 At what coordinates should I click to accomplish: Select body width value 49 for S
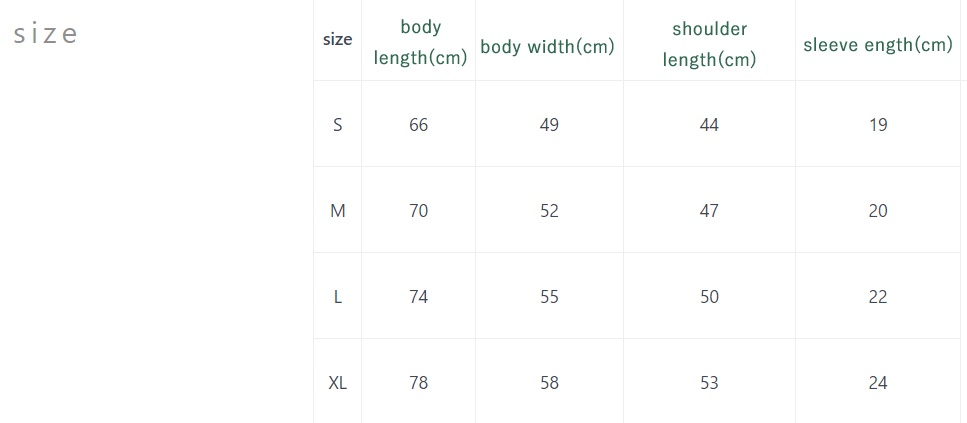pos(549,125)
